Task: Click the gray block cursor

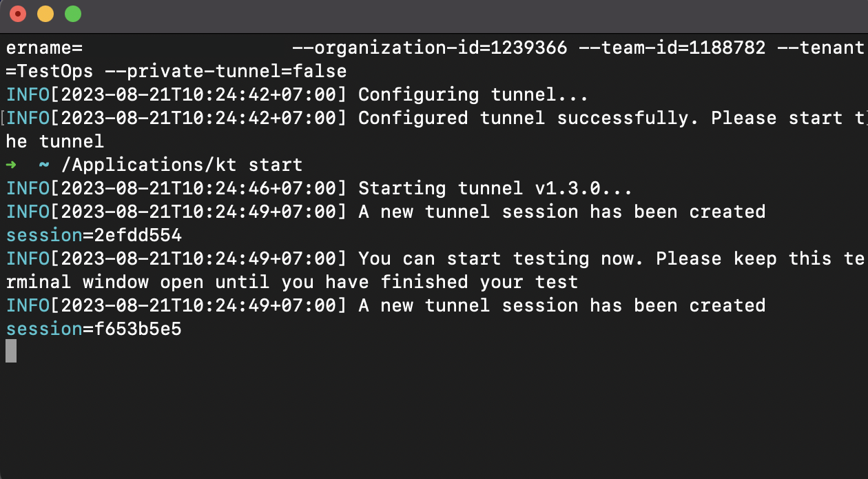Action: [x=11, y=351]
